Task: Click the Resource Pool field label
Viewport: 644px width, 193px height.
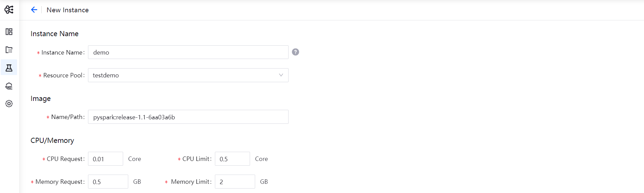Action: tap(63, 75)
